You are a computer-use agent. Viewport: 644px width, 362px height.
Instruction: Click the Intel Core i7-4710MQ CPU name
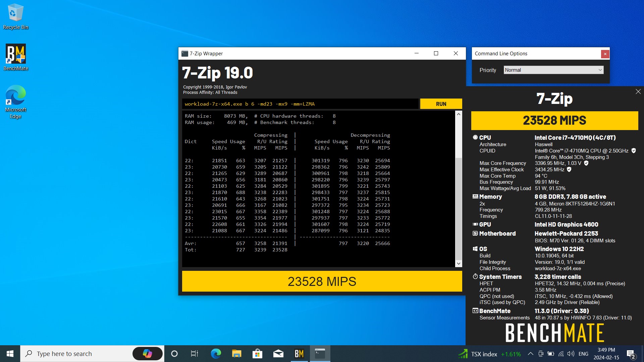point(575,137)
